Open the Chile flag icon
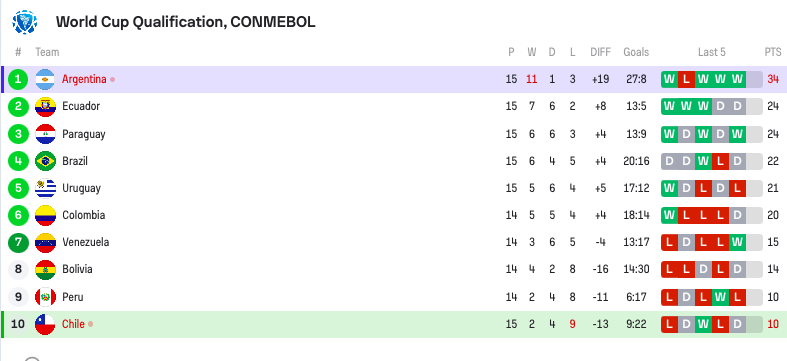The height and width of the screenshot is (361, 787). [45, 324]
